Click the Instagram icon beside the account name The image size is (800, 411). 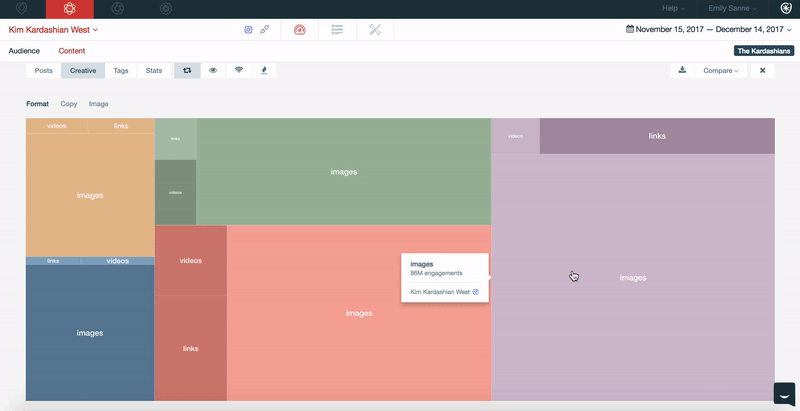(x=248, y=30)
